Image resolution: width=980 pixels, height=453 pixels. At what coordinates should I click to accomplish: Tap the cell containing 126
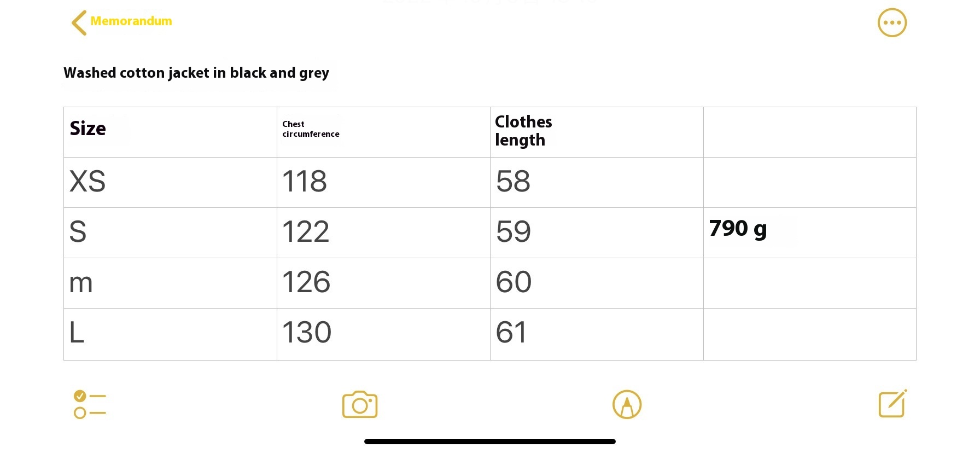click(383, 283)
